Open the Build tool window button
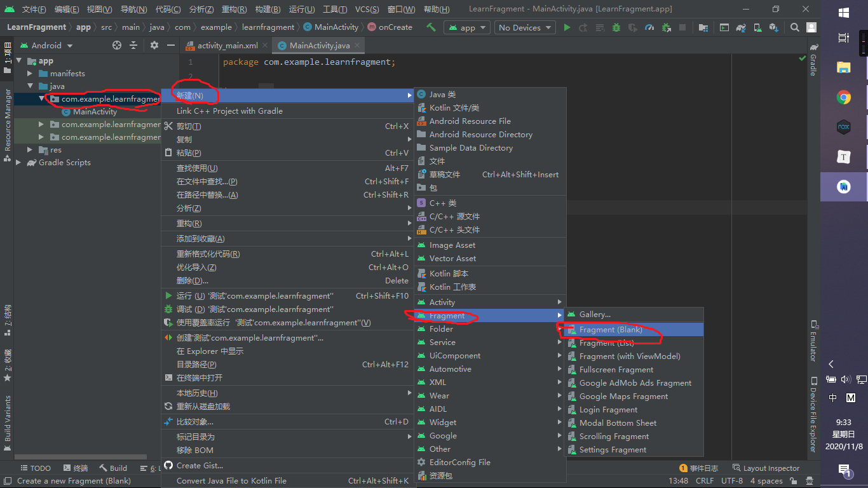Viewport: 868px width, 488px height. coord(114,468)
